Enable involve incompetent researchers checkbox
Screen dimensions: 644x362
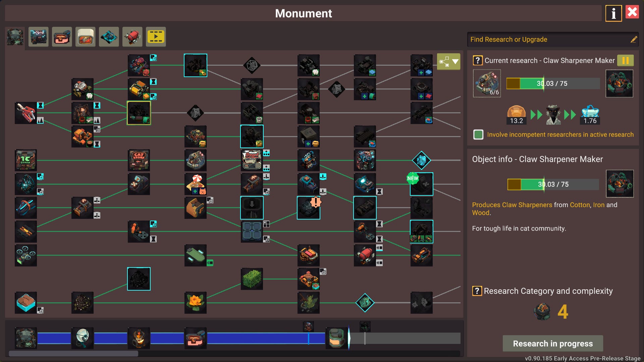[478, 135]
